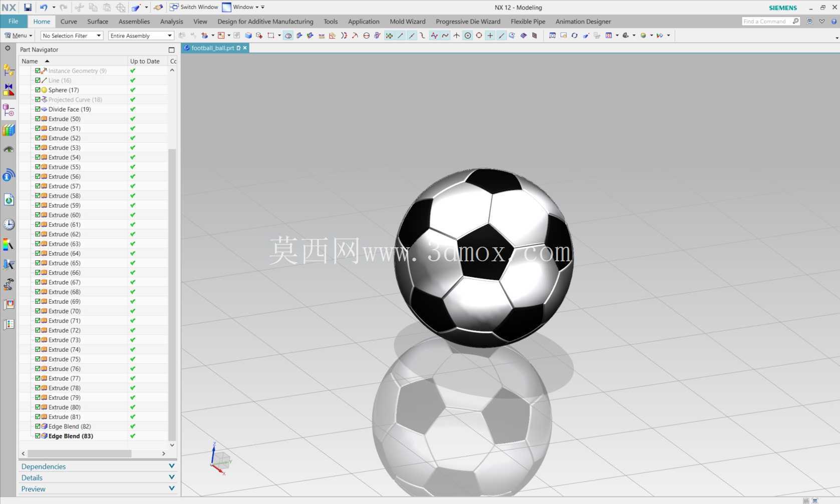Screen dimensions: 840x504
Task: Open the blue info broadcast sidebar tab
Action: tap(9, 175)
